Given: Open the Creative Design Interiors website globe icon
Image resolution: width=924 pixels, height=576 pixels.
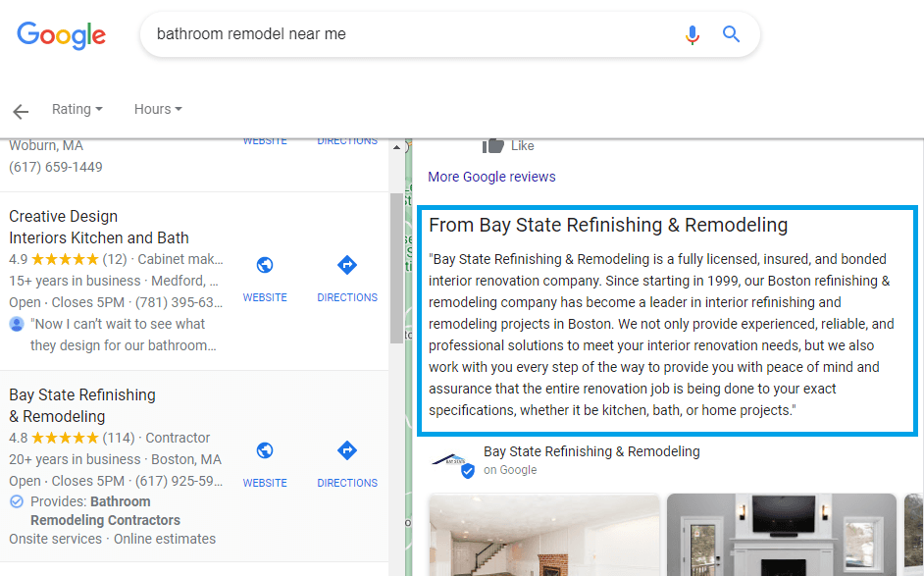Looking at the screenshot, I should tap(265, 265).
